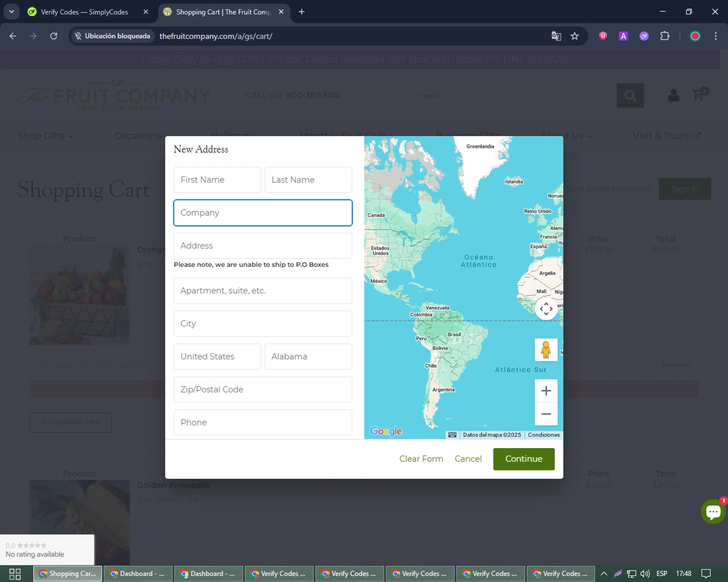Open the tab search dropdown arrow

tap(11, 12)
